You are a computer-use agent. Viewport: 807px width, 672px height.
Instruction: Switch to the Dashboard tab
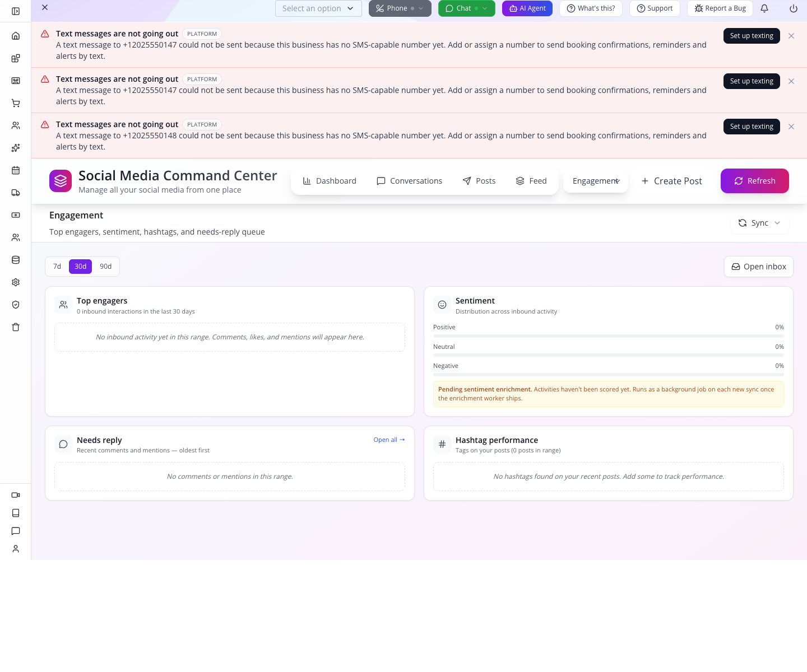[x=330, y=181]
